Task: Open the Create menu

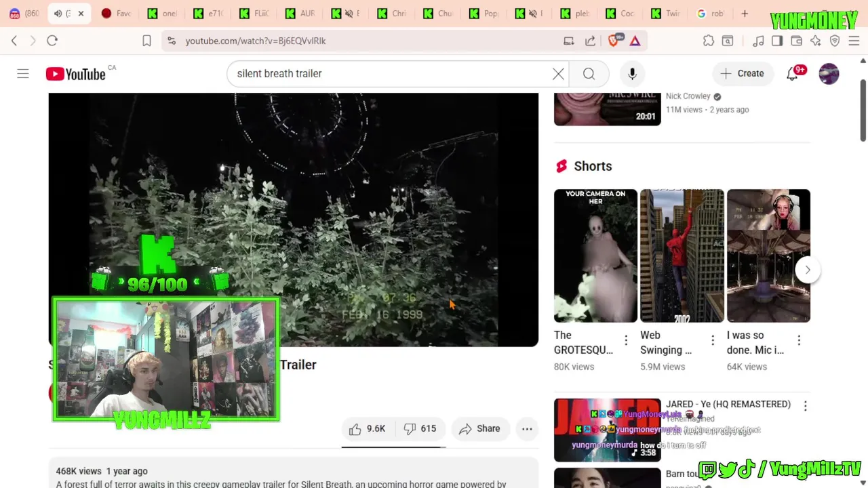Action: (742, 73)
